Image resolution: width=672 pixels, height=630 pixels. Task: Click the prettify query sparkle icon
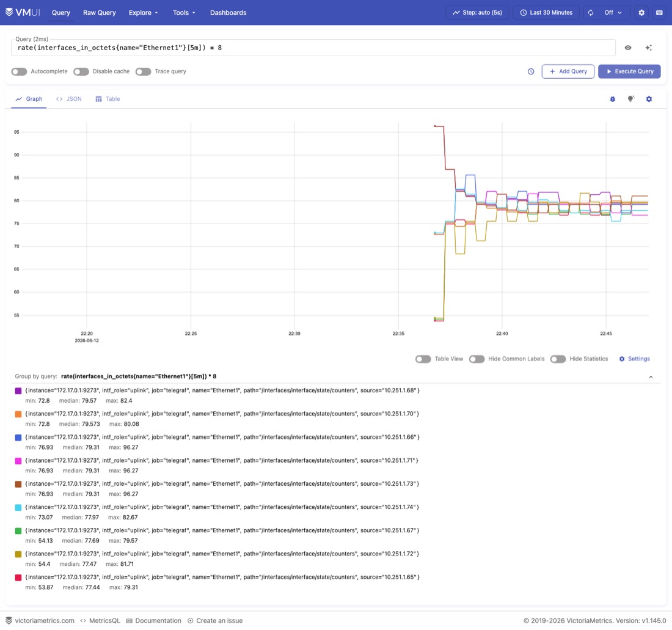coord(649,48)
